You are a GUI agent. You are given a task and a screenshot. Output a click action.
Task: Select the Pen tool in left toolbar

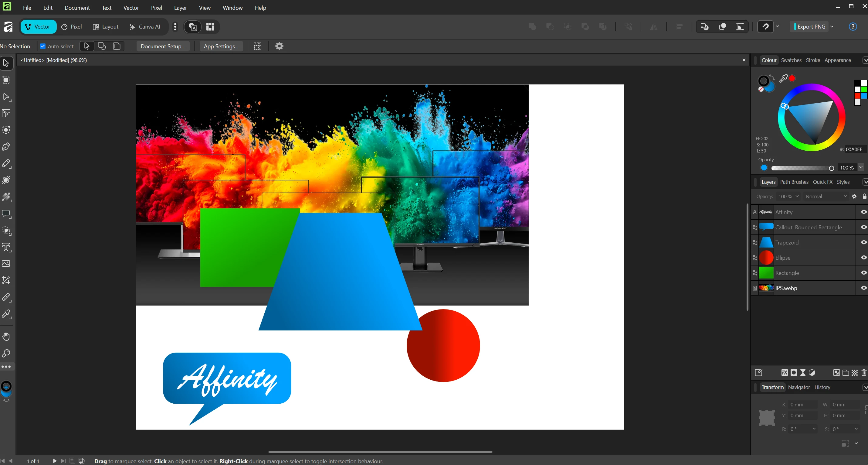6,147
